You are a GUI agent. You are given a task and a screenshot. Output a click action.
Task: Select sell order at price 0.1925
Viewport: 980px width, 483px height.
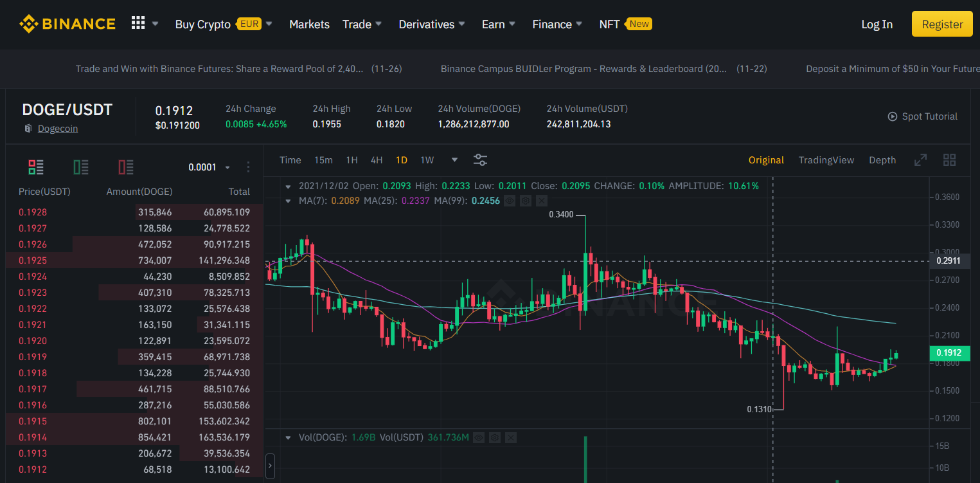tap(134, 260)
